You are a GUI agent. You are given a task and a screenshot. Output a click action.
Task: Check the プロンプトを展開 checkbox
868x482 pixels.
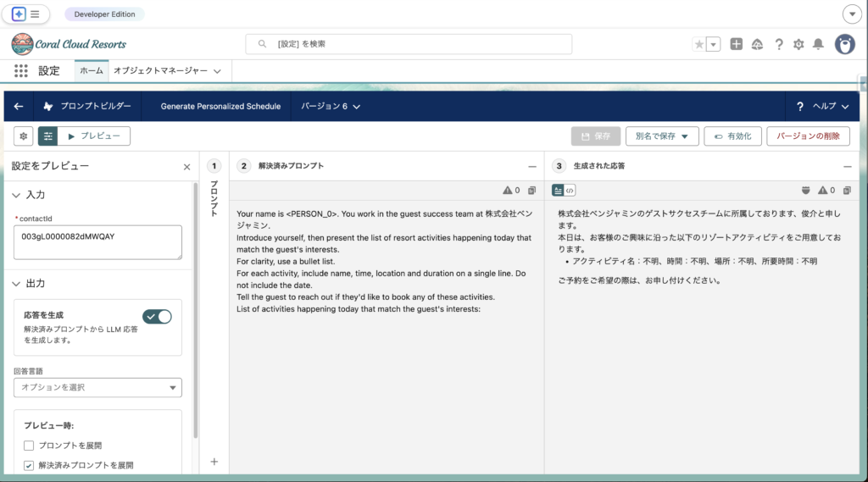coord(29,446)
